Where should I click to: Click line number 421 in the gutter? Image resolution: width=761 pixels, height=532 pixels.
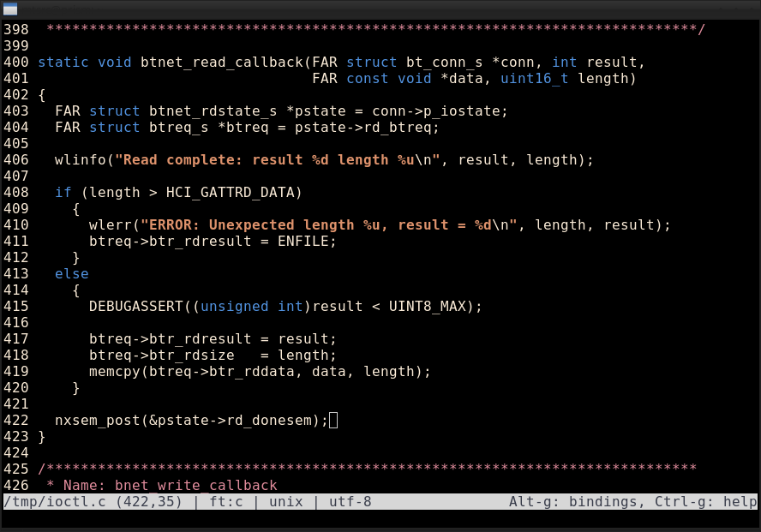(15, 404)
